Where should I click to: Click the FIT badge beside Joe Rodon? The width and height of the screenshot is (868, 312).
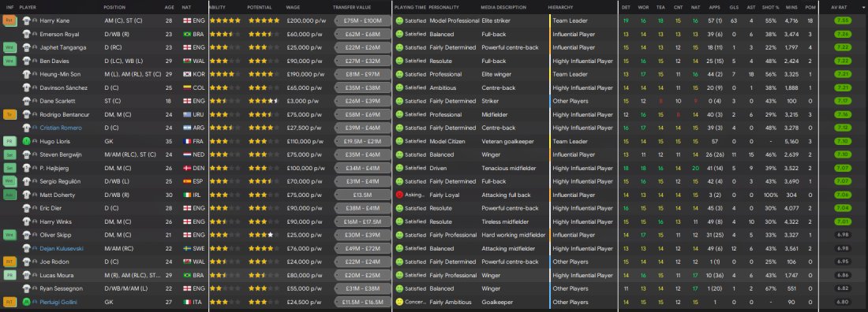pos(9,262)
